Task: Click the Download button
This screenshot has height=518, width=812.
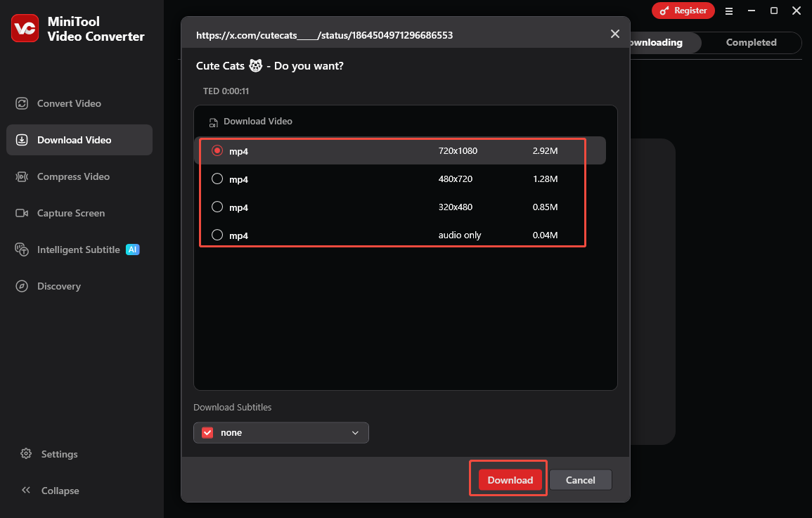Action: pos(508,479)
